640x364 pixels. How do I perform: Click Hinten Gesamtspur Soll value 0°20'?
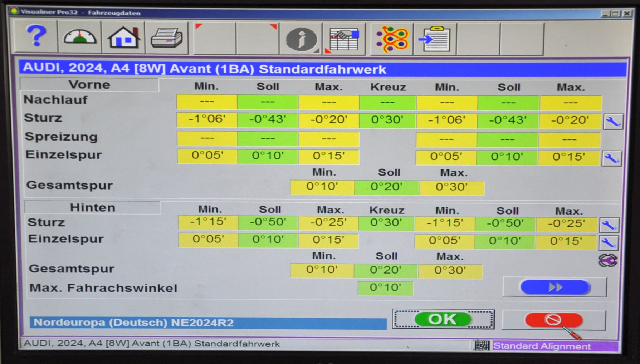tap(385, 271)
